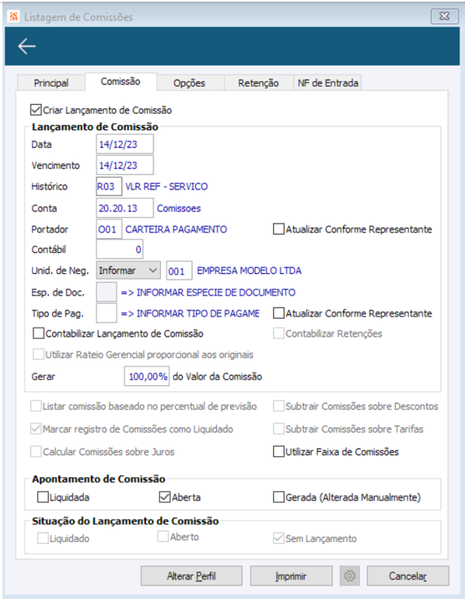Image resolution: width=465 pixels, height=599 pixels.
Task: Go to the Retenção tab
Action: pyautogui.click(x=258, y=83)
